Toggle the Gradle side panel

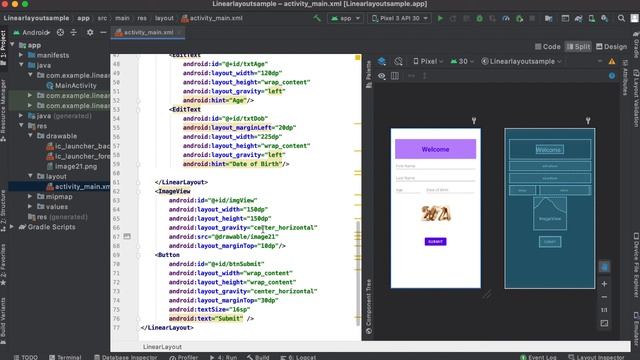[x=636, y=44]
